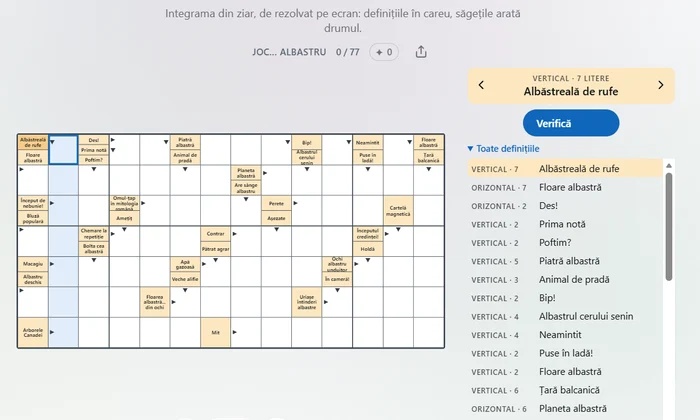Image resolution: width=700 pixels, height=420 pixels.
Task: Click the plus 0 hints pill
Action: point(384,52)
